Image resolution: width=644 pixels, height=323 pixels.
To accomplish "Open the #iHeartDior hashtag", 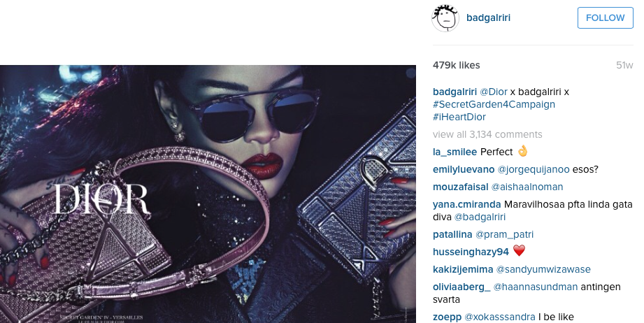I will 459,117.
